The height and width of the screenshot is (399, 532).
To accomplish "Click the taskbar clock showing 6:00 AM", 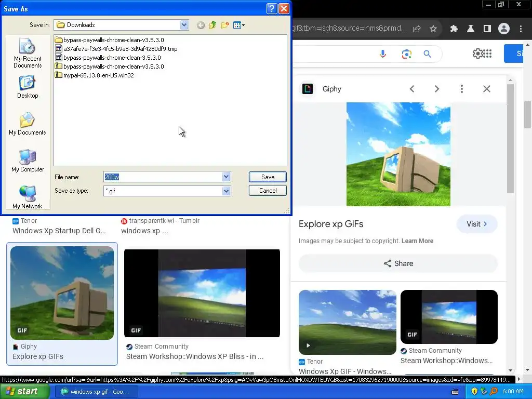I will point(513,391).
